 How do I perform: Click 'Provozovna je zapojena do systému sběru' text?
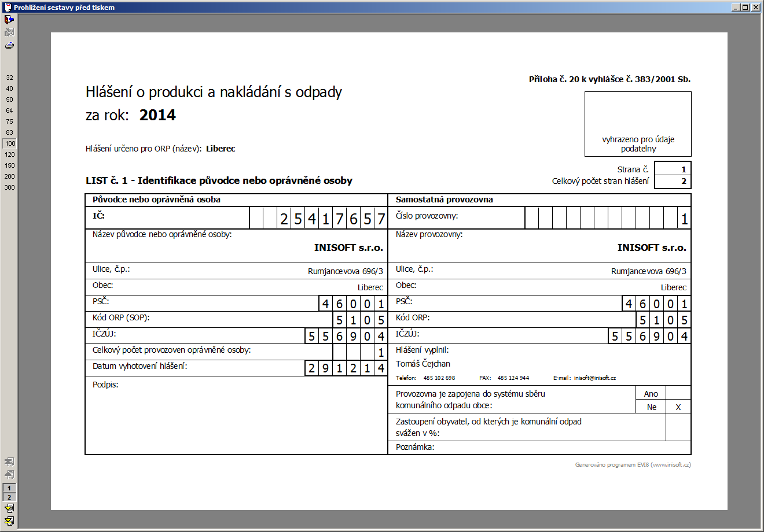(x=471, y=394)
